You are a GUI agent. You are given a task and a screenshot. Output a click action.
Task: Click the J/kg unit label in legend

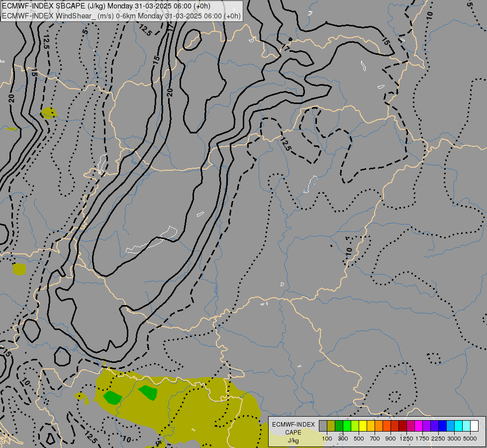pos(293,441)
